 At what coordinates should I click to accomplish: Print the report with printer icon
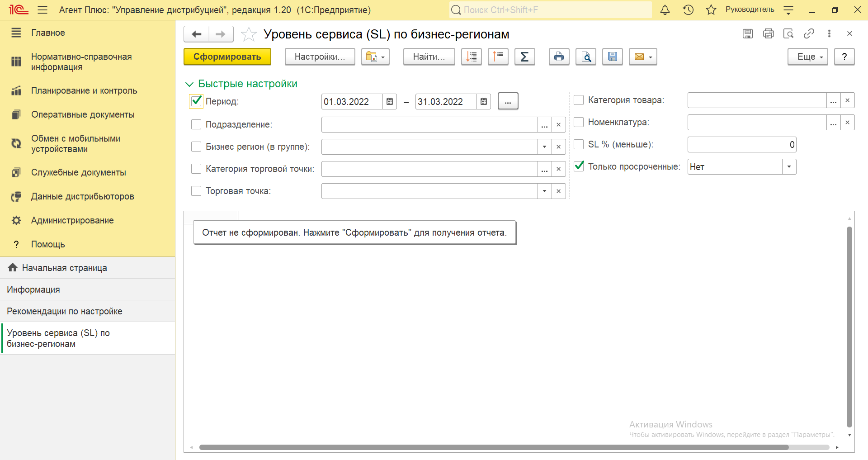point(559,57)
